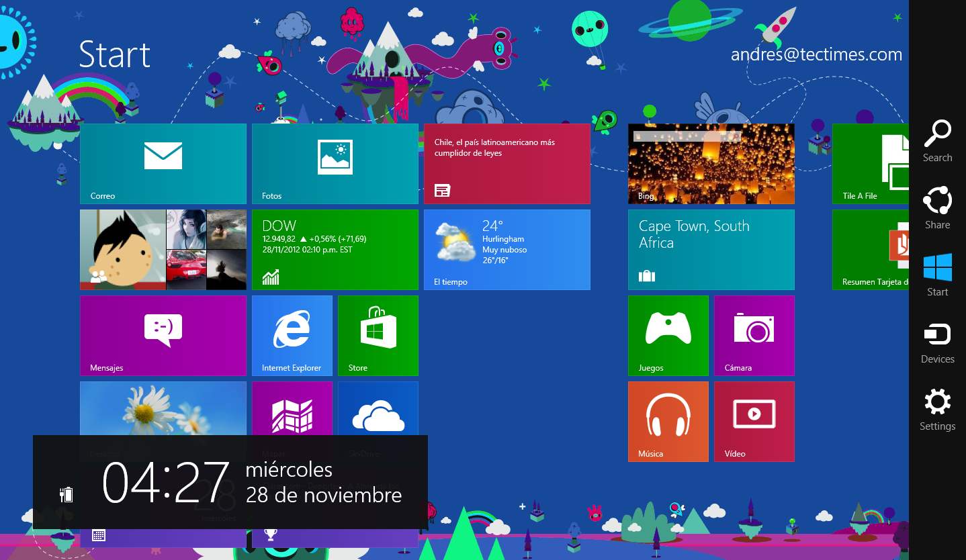The width and height of the screenshot is (966, 560).
Task: Click the "26°/16°" high and low temperatures
Action: point(495,261)
